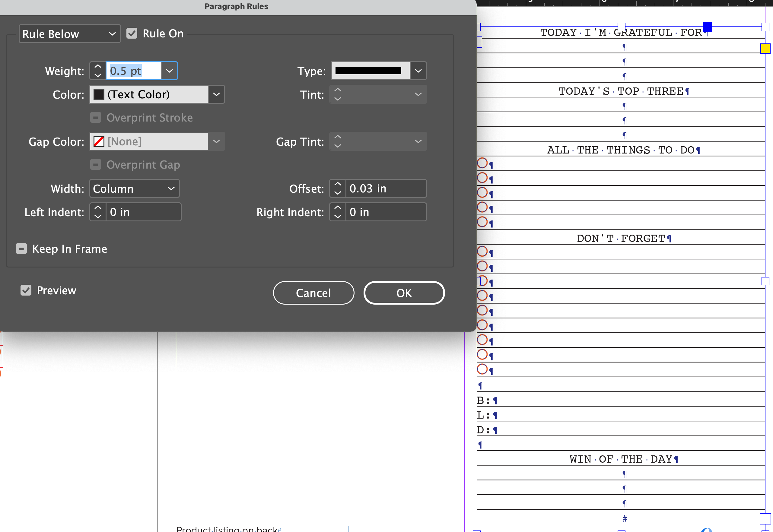773x532 pixels.
Task: Open the (Text Color) color swatch menu
Action: click(x=216, y=94)
